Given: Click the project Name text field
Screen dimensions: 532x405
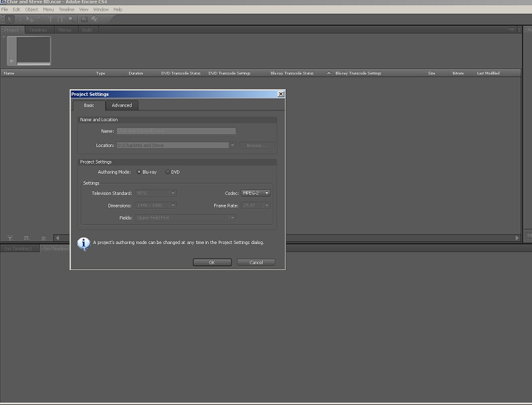Looking at the screenshot, I should tap(176, 132).
